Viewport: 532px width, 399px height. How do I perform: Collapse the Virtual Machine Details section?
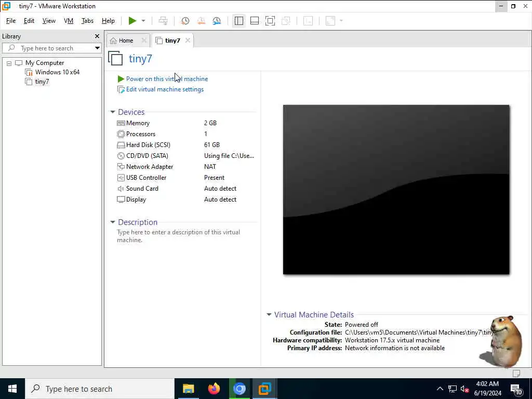pyautogui.click(x=269, y=314)
